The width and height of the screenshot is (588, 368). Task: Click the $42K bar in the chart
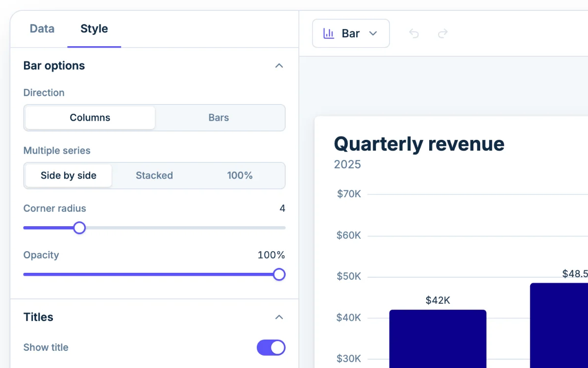(438, 339)
